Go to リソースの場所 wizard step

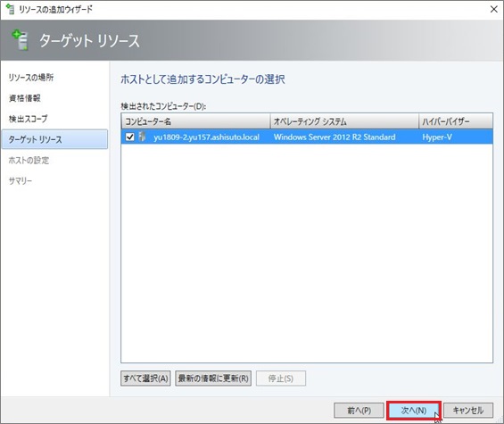(x=31, y=78)
